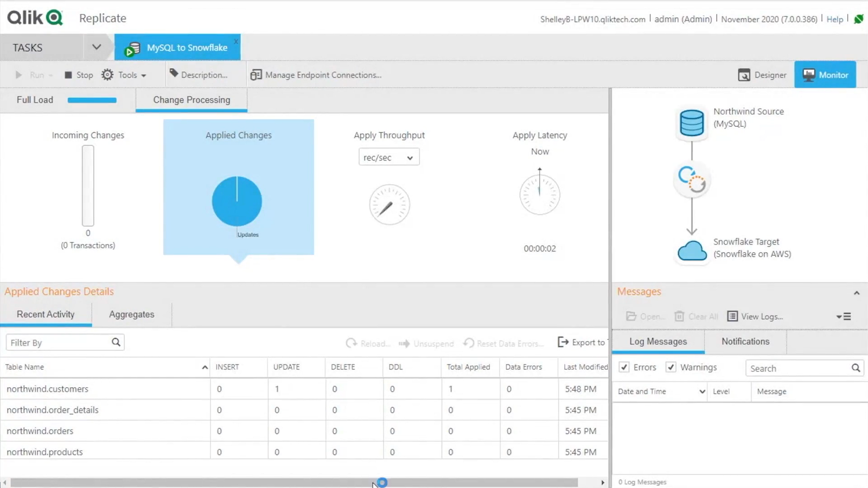Viewport: 868px width, 488px height.
Task: Click the Northwind Source database icon
Action: click(692, 123)
